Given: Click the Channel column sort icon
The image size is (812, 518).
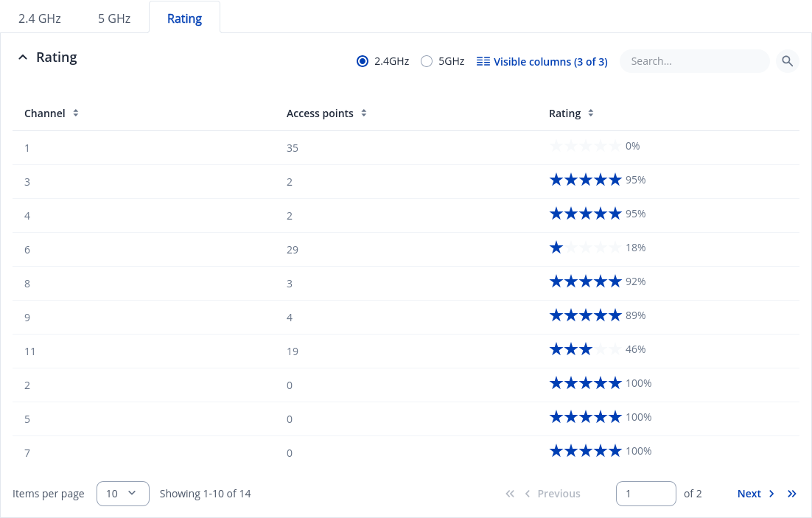Looking at the screenshot, I should pyautogui.click(x=75, y=113).
